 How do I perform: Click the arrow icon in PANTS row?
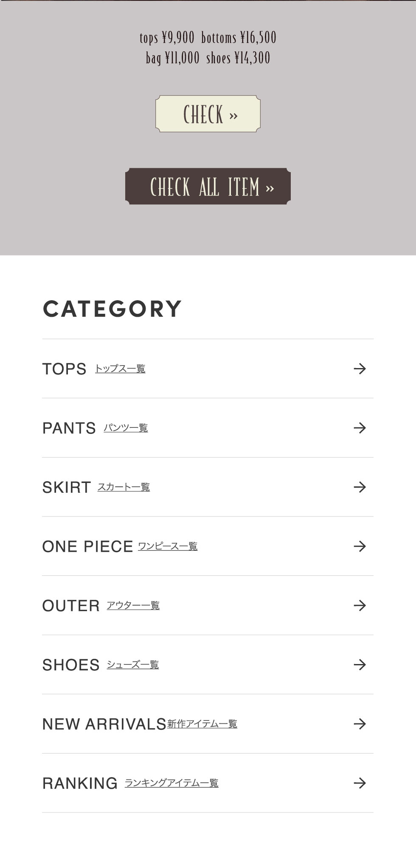[x=360, y=428]
